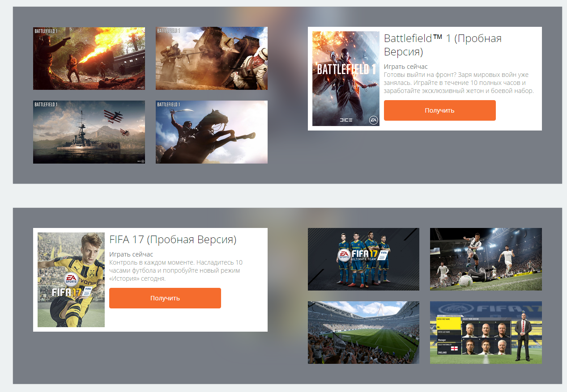Click the Battlefield 1 box art cover
The image size is (567, 392).
click(x=346, y=79)
